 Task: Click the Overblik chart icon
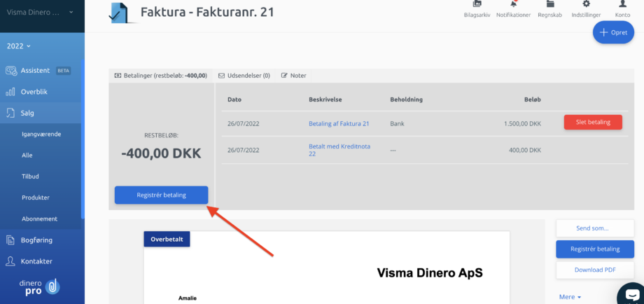(x=10, y=92)
